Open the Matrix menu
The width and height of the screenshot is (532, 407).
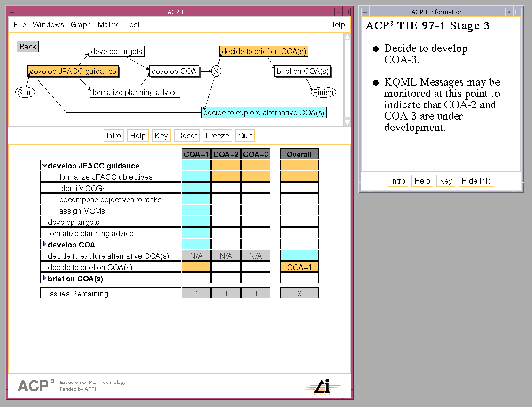(108, 24)
